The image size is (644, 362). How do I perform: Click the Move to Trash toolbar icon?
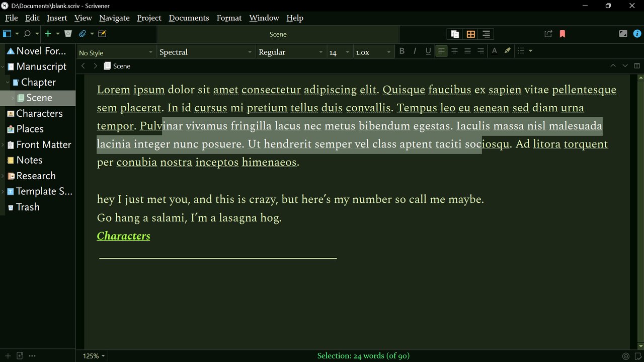click(x=68, y=34)
